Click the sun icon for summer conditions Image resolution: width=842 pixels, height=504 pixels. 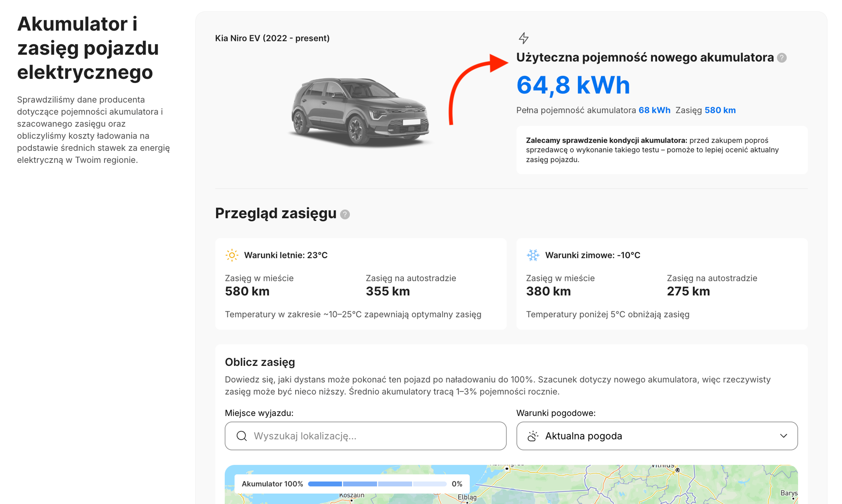(x=232, y=255)
